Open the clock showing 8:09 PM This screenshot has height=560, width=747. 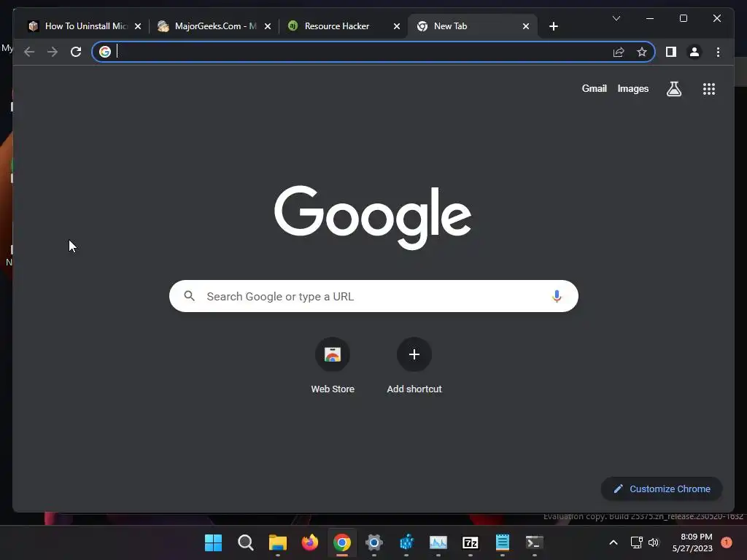pos(692,542)
